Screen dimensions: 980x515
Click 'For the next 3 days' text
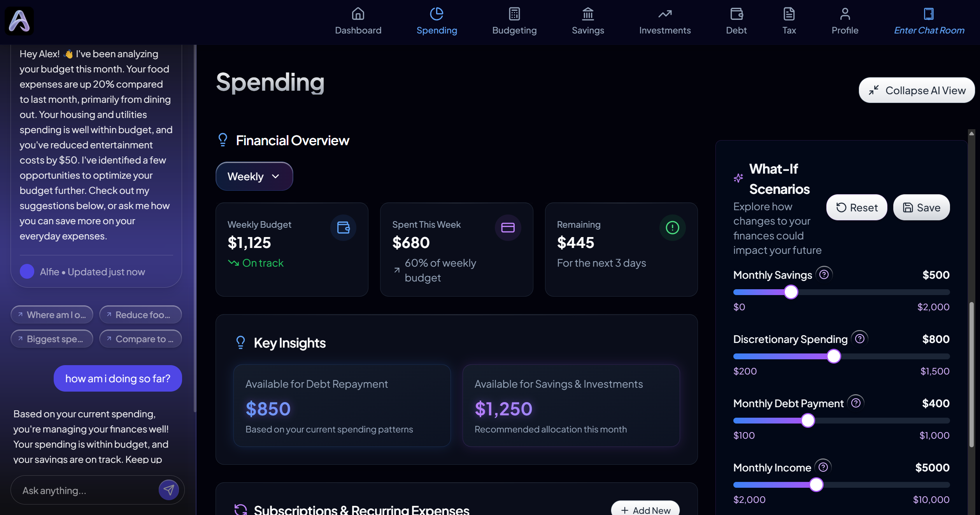(x=601, y=263)
